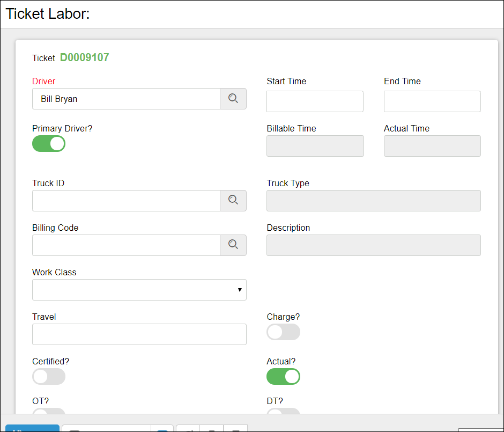Screen dimensions: 504x432
Task: Click the Driver field containing Bill Bryan
Action: [x=126, y=99]
